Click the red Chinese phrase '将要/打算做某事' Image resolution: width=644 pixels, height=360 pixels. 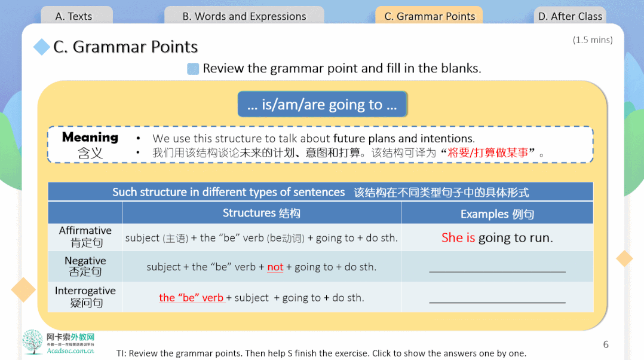pyautogui.click(x=488, y=153)
